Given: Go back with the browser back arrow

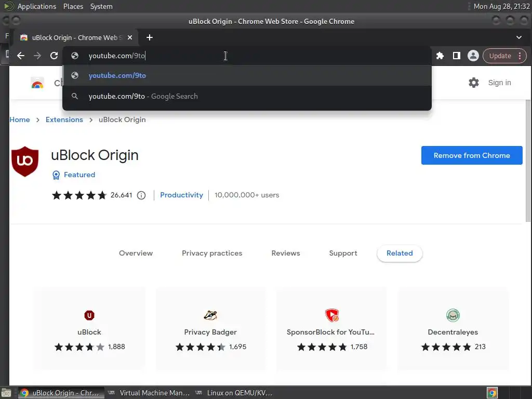Looking at the screenshot, I should 21,56.
